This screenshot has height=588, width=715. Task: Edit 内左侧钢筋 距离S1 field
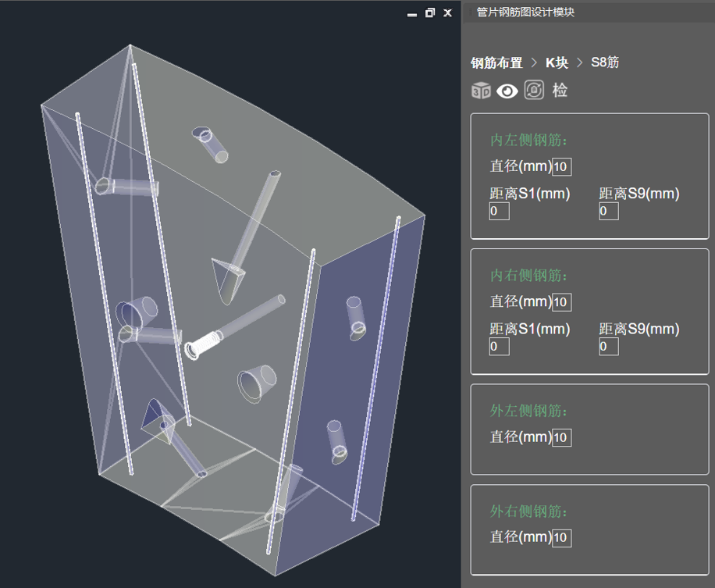pos(499,211)
